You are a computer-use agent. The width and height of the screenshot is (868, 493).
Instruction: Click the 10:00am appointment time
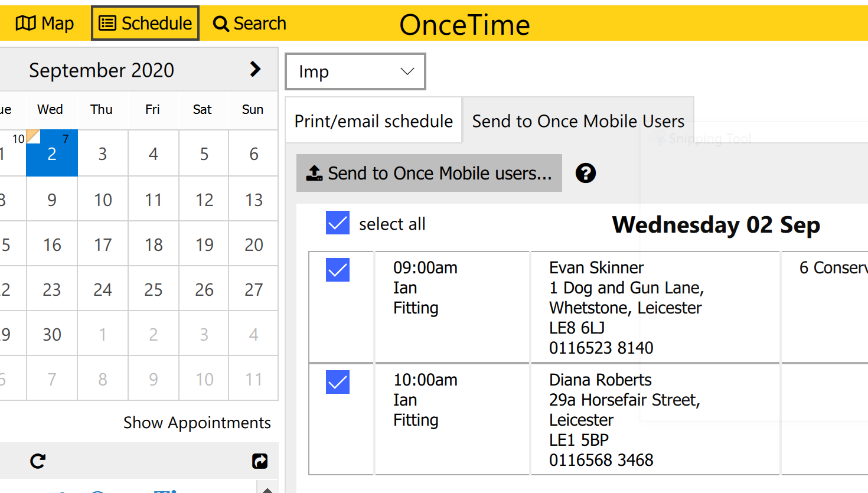click(425, 380)
